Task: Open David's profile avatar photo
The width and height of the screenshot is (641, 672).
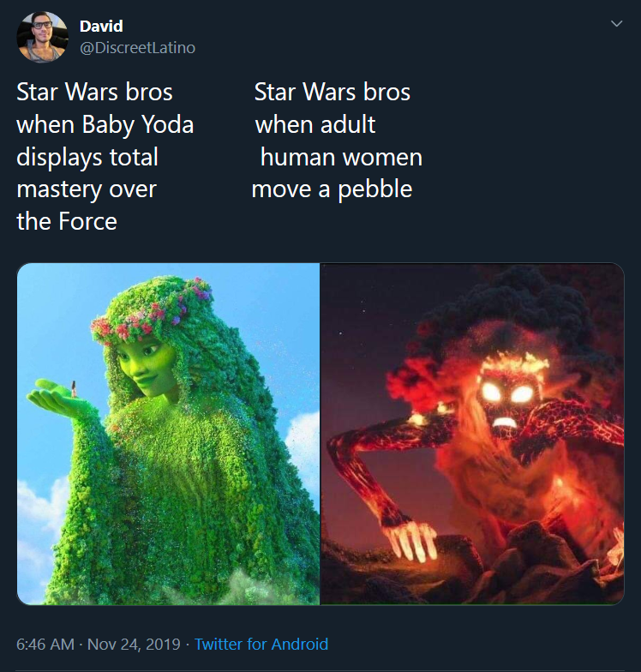Action: click(x=43, y=38)
